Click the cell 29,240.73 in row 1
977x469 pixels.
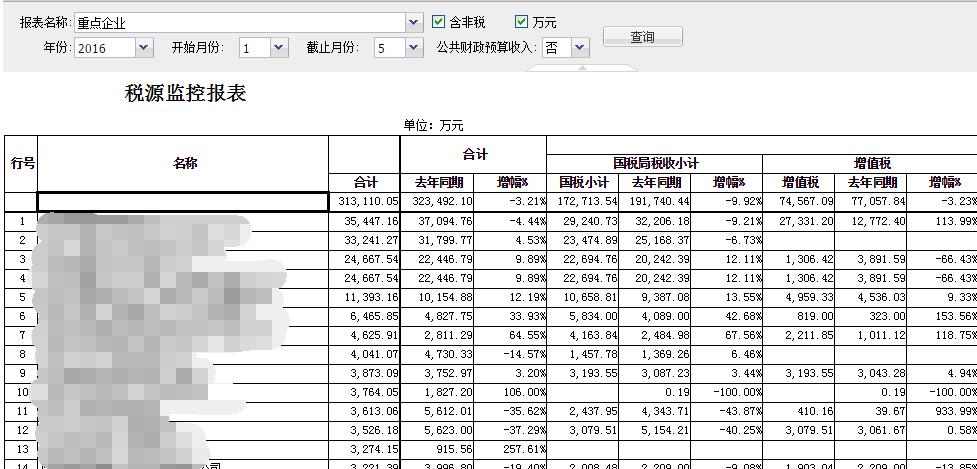pos(584,222)
